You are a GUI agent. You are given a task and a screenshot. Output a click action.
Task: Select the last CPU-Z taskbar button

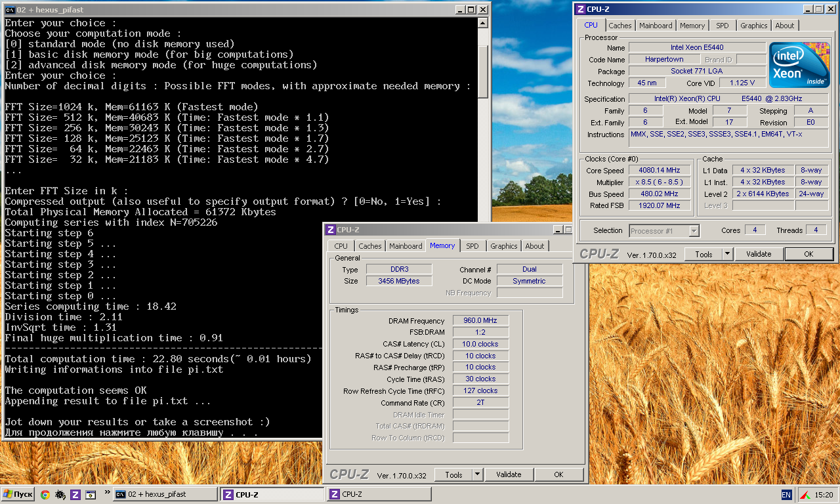pyautogui.click(x=379, y=494)
